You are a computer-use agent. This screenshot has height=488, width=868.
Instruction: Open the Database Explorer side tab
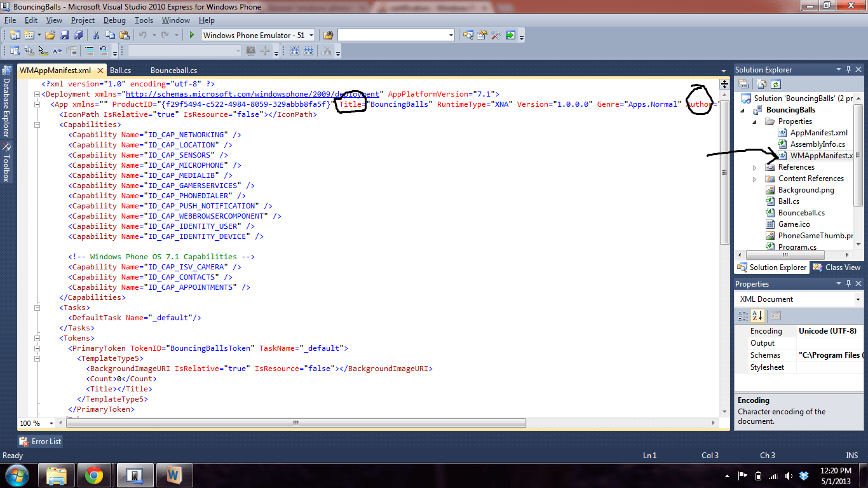point(6,102)
